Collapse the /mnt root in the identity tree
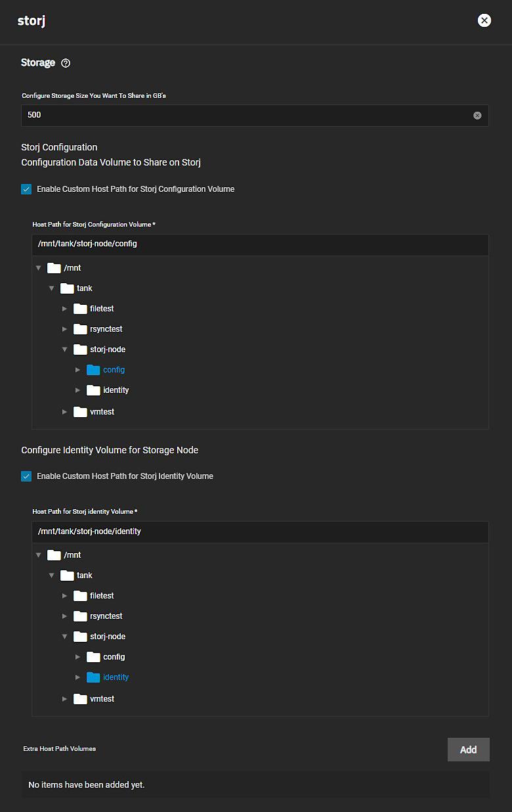The height and width of the screenshot is (812, 512). point(38,555)
